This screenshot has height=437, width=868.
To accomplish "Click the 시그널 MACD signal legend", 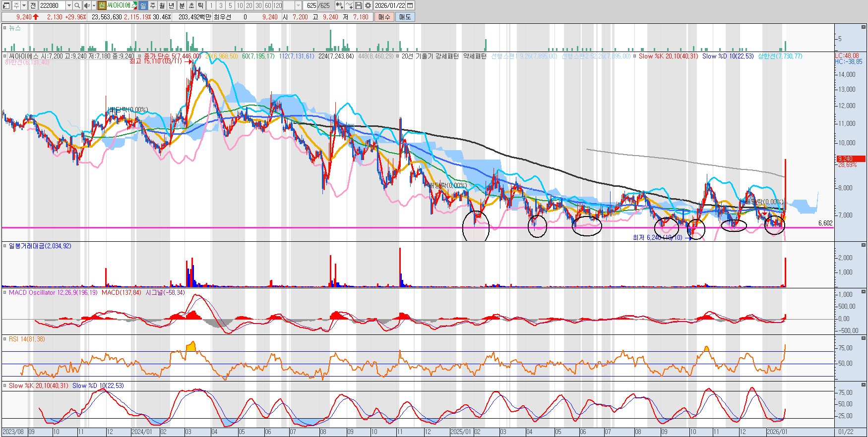I will tap(165, 292).
